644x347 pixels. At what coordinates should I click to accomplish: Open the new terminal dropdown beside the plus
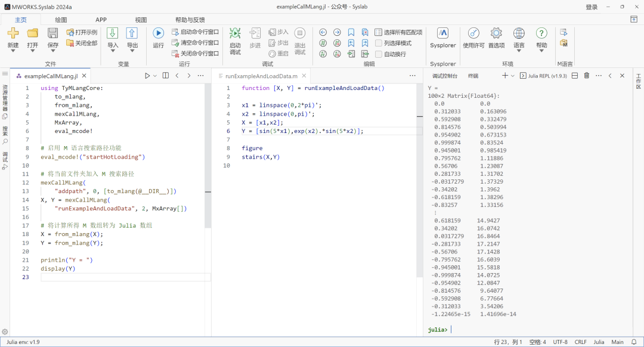pyautogui.click(x=512, y=75)
